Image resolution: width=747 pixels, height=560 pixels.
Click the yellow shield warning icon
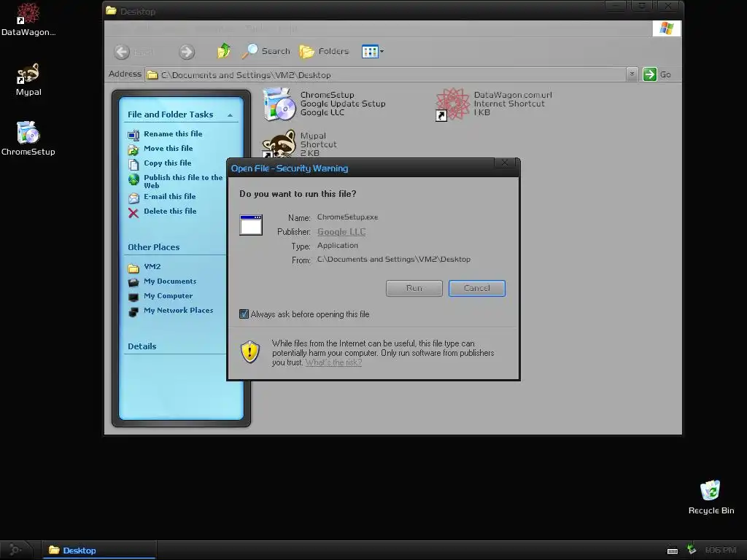coord(250,352)
